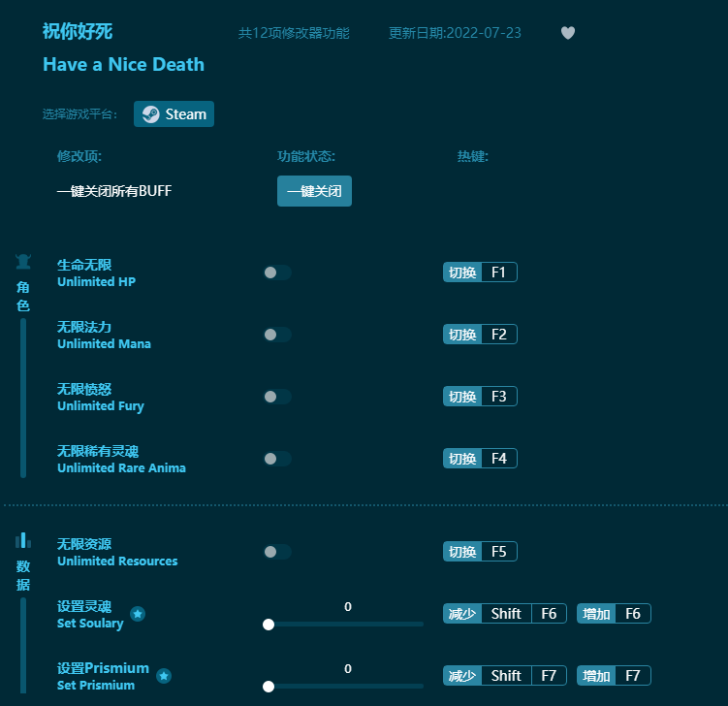Click the Set Prismium slider value 0
The height and width of the screenshot is (706, 728).
point(348,669)
